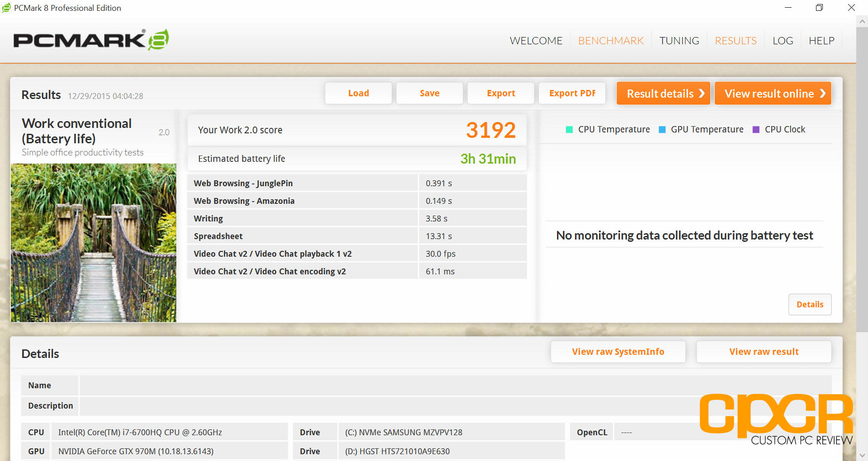Restore down the PCMark 8 window
Viewport: 868px width, 461px height.
(819, 8)
